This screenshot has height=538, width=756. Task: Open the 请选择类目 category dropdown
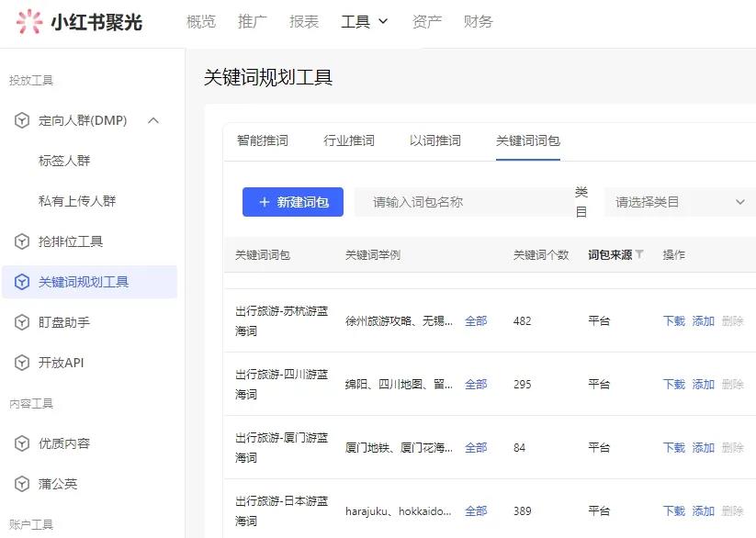pyautogui.click(x=678, y=201)
